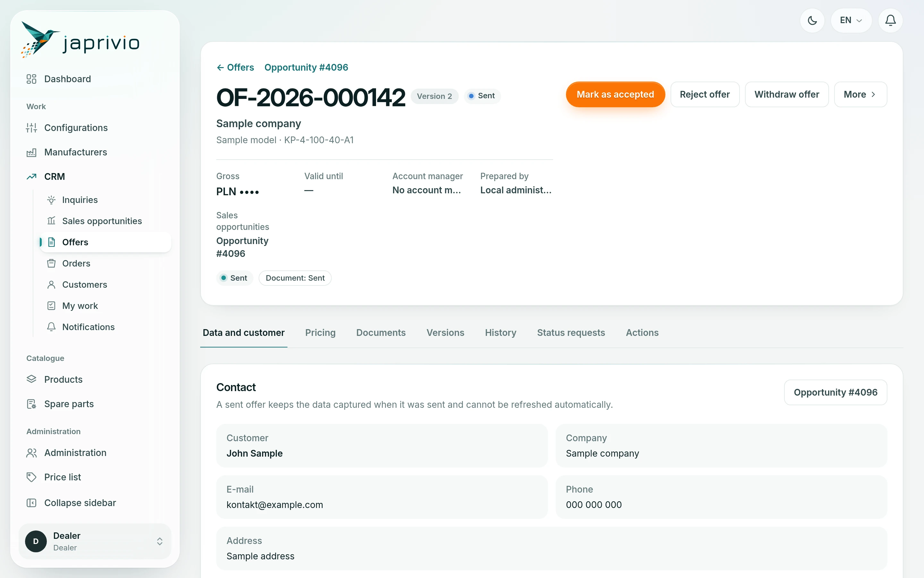Click the Price list tag icon

point(31,477)
